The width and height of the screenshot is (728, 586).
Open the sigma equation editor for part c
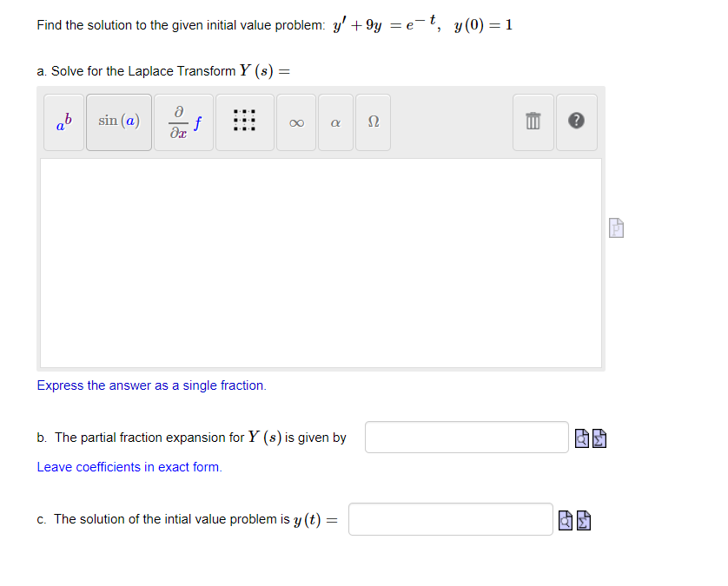[x=583, y=519]
